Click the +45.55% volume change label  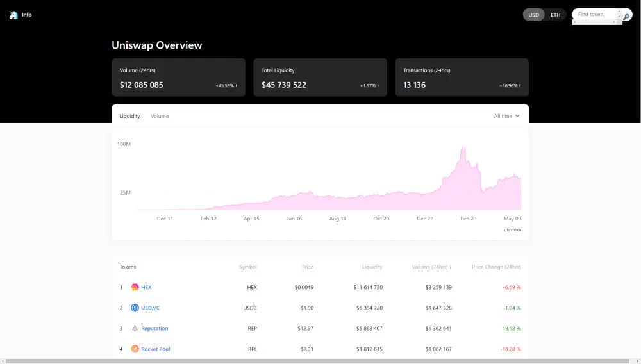pyautogui.click(x=226, y=86)
